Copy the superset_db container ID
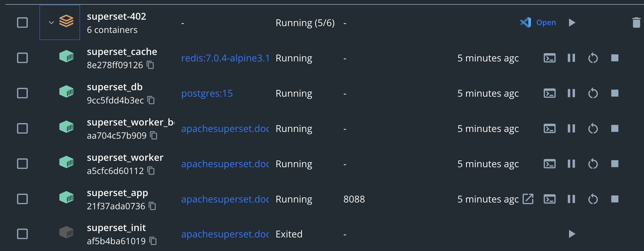Screen dimensions: 644x251 click(152, 100)
